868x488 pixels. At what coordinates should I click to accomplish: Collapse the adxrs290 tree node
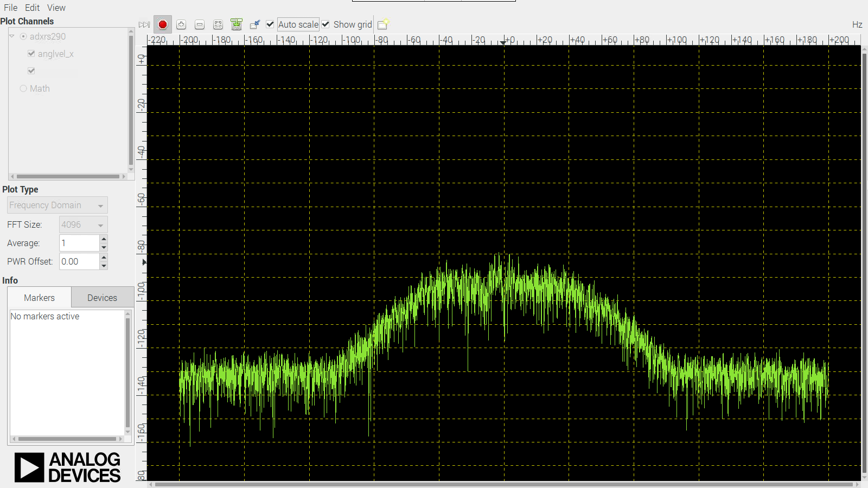[12, 36]
